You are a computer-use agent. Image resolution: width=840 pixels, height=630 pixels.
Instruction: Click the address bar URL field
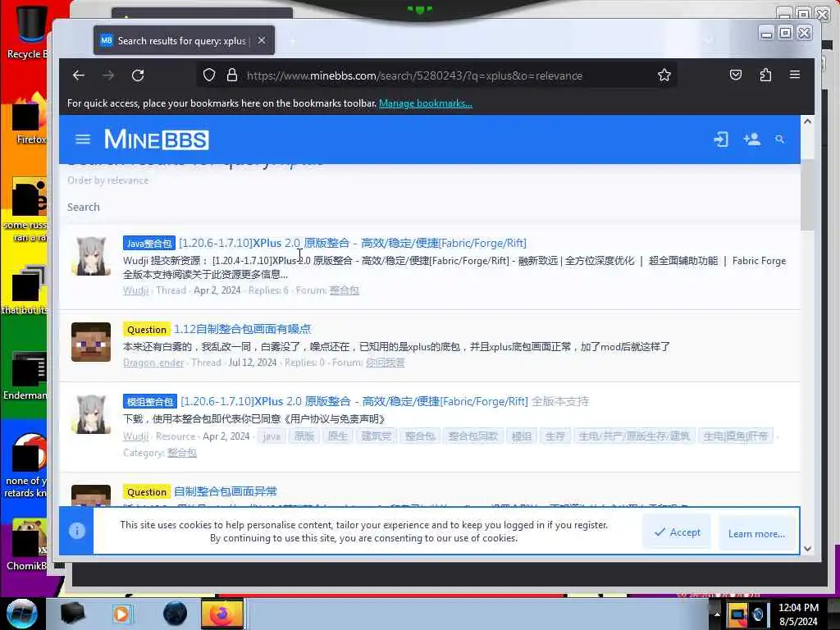point(414,75)
